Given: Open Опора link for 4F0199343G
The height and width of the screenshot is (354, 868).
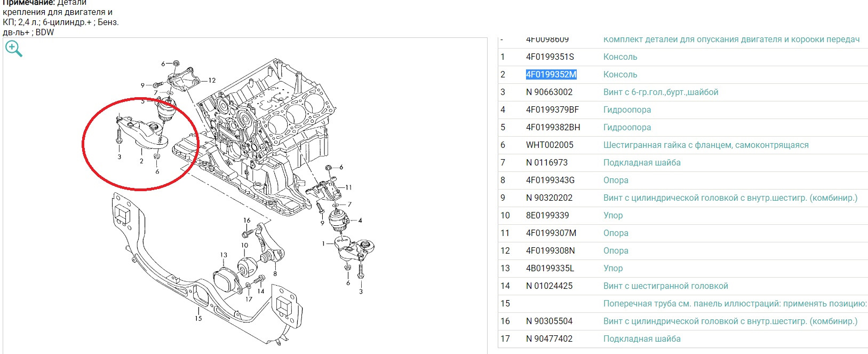Looking at the screenshot, I should 616,180.
